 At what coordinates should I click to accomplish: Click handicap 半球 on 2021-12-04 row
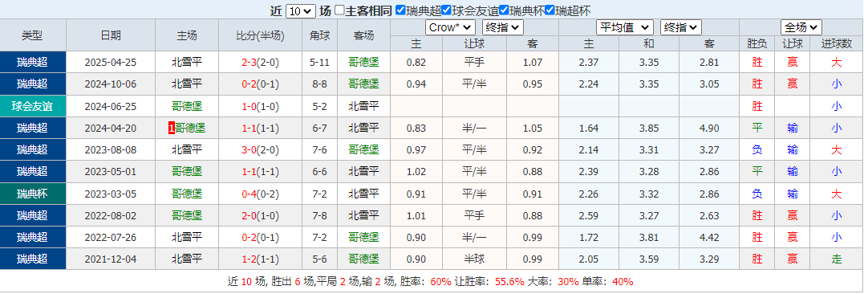(473, 259)
